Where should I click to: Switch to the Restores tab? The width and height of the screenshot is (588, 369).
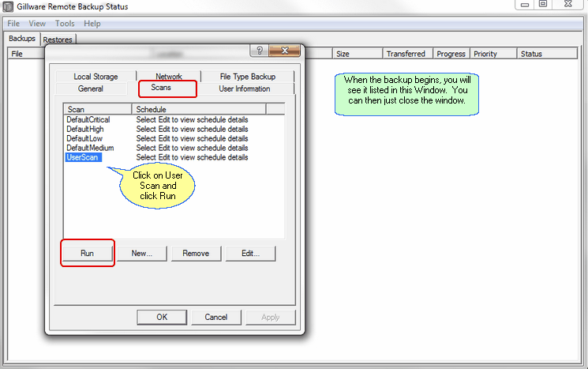pyautogui.click(x=58, y=40)
